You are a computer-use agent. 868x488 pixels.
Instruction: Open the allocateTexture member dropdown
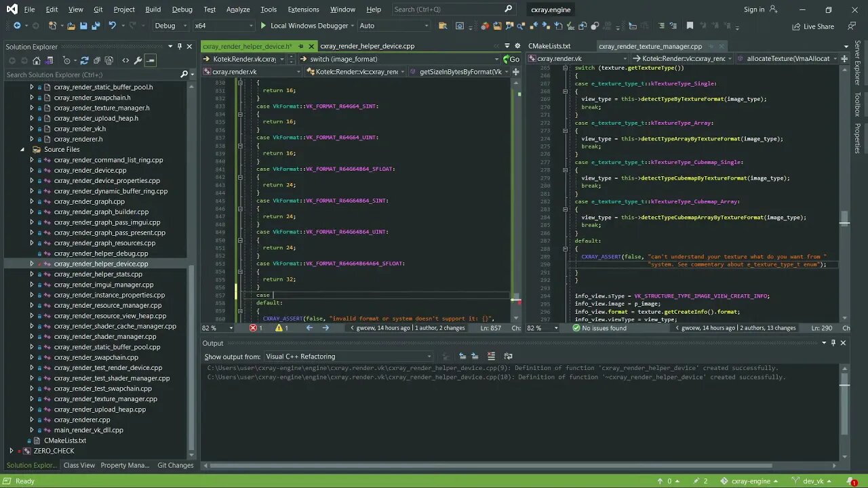787,59
